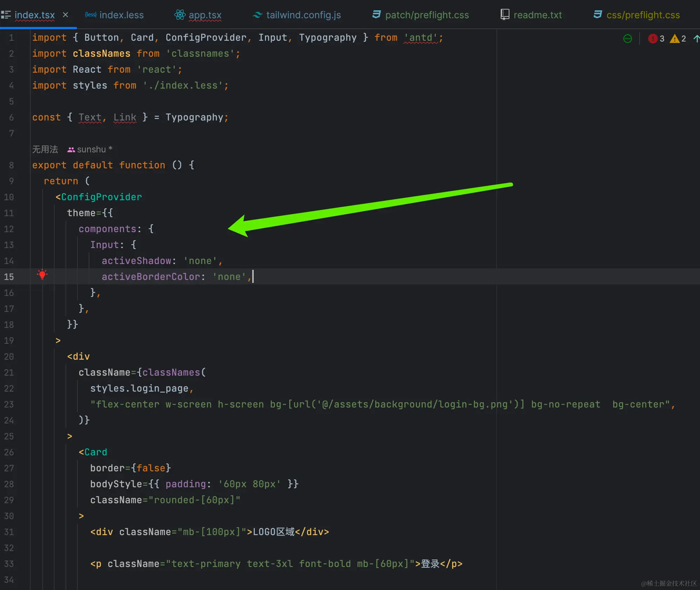Screen dimensions: 700x590
Task: Click the Tailwind icon on tailwind.config.js tab
Action: click(258, 15)
